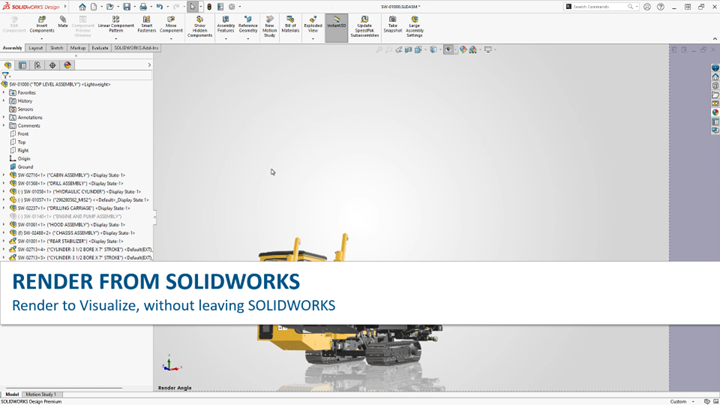Open the Reference Geometry dropdown
The width and height of the screenshot is (720, 405).
tap(248, 38)
